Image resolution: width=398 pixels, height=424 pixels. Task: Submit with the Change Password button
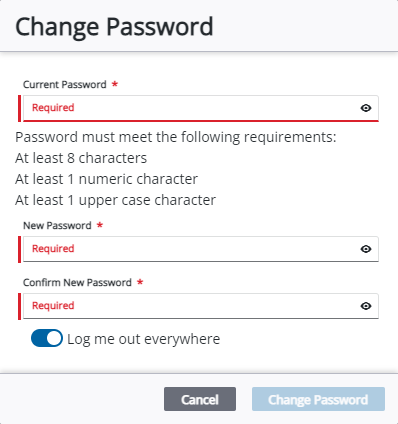point(318,399)
